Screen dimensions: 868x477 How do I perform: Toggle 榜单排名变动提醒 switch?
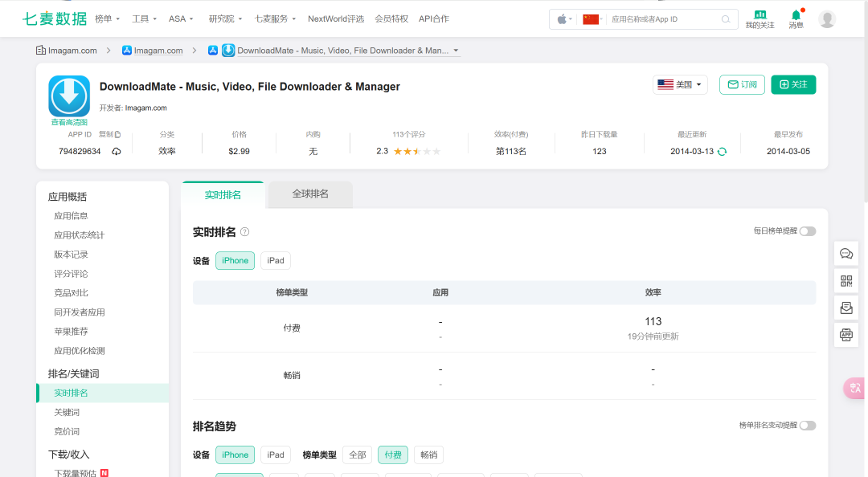point(808,426)
